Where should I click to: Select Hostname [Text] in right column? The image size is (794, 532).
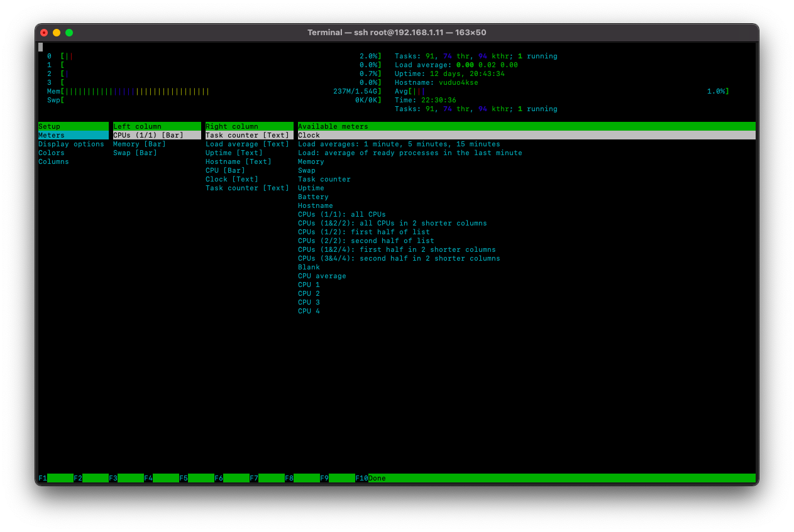tap(238, 162)
